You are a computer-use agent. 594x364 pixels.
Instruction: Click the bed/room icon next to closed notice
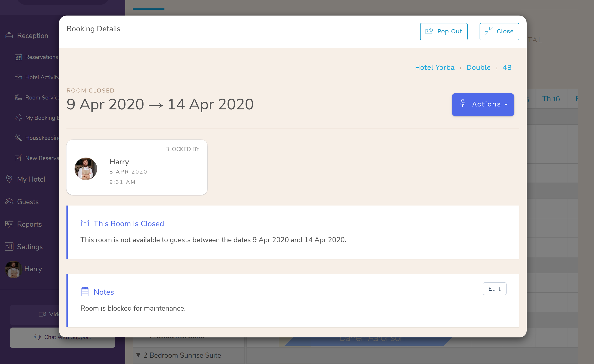click(x=85, y=224)
